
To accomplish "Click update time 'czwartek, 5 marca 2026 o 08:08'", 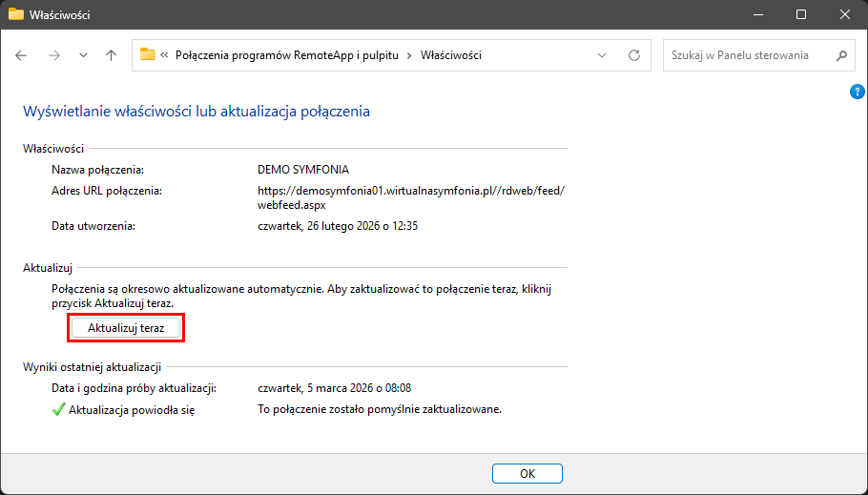I will point(335,388).
